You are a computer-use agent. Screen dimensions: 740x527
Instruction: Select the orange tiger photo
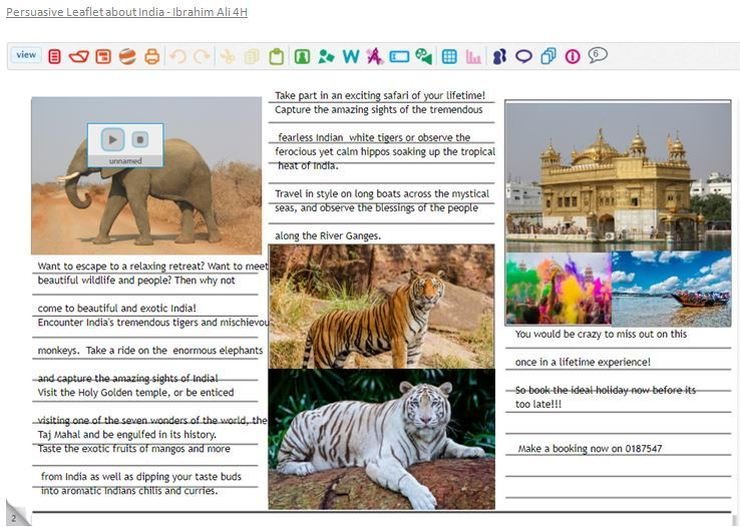click(x=382, y=307)
